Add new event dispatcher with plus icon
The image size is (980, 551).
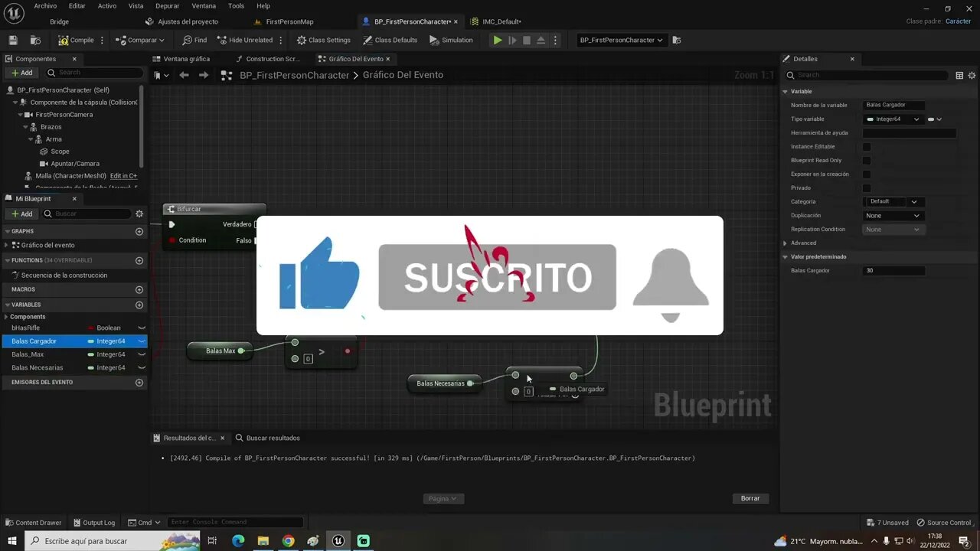(139, 382)
